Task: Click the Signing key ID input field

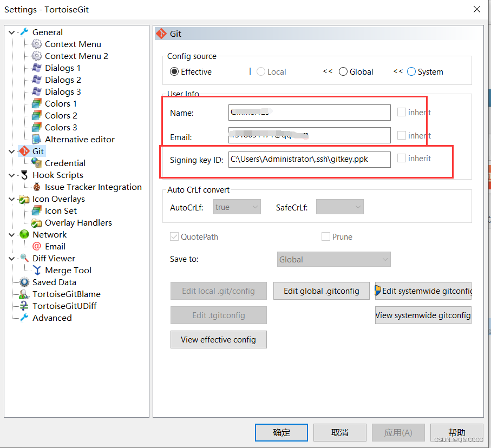Action: click(310, 160)
